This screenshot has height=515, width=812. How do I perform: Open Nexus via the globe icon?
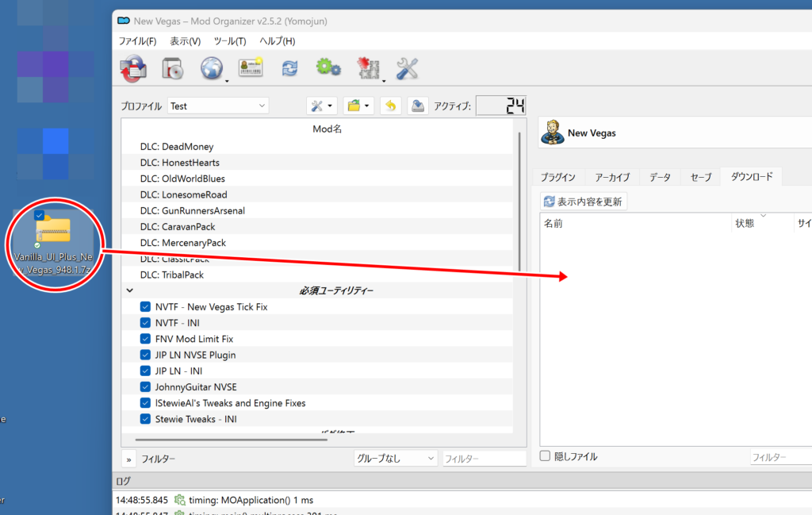(211, 69)
